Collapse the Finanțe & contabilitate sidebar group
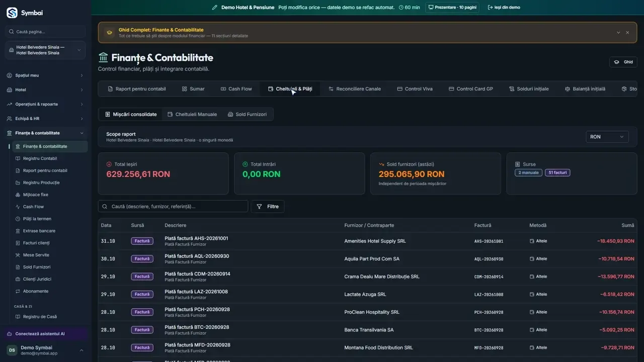Image resolution: width=644 pixels, height=362 pixels. click(45, 133)
